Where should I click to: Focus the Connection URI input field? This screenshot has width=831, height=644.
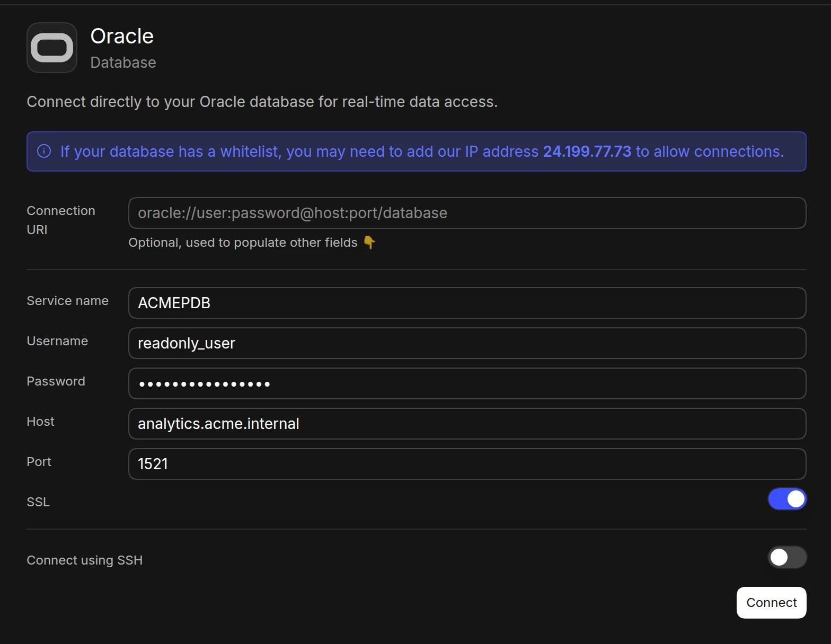(467, 213)
